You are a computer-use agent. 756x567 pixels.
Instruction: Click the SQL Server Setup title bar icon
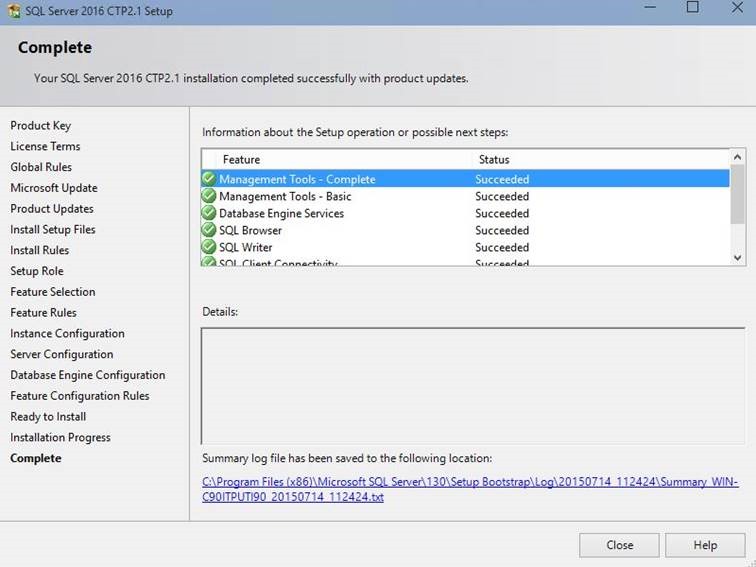point(14,11)
